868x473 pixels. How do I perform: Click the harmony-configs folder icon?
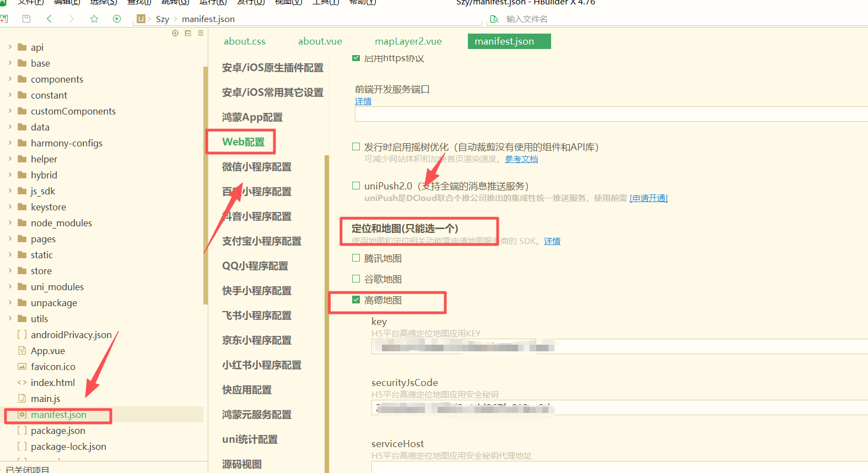pos(22,143)
